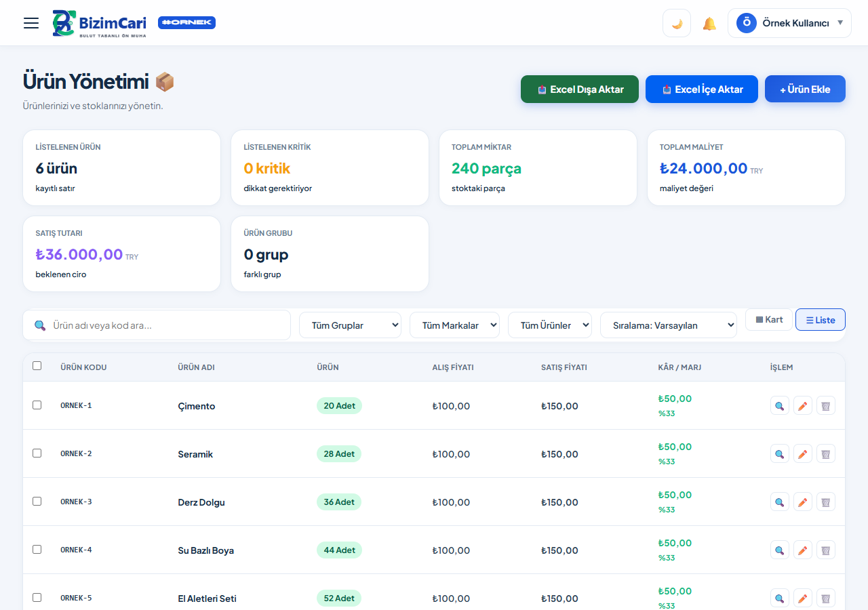Switch to Liste view

821,320
